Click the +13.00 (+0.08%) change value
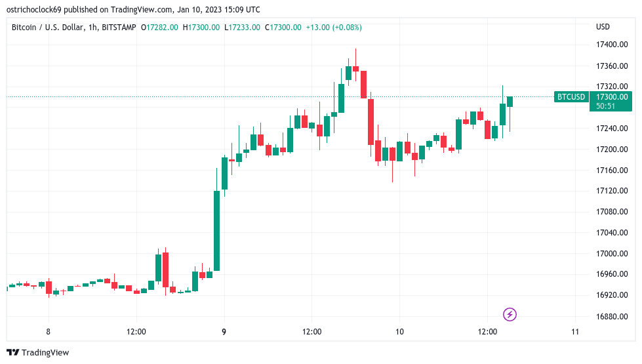Viewport: 642px width, 364px height. pos(334,28)
